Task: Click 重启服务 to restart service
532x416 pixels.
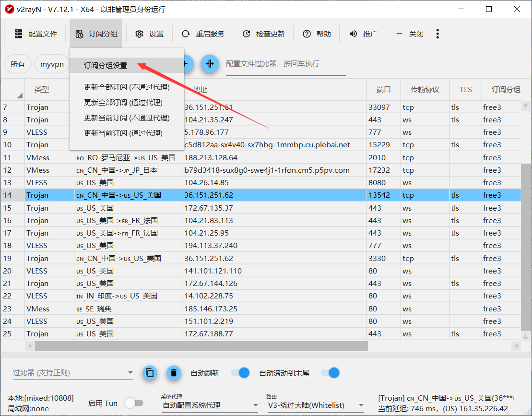Action: click(203, 34)
